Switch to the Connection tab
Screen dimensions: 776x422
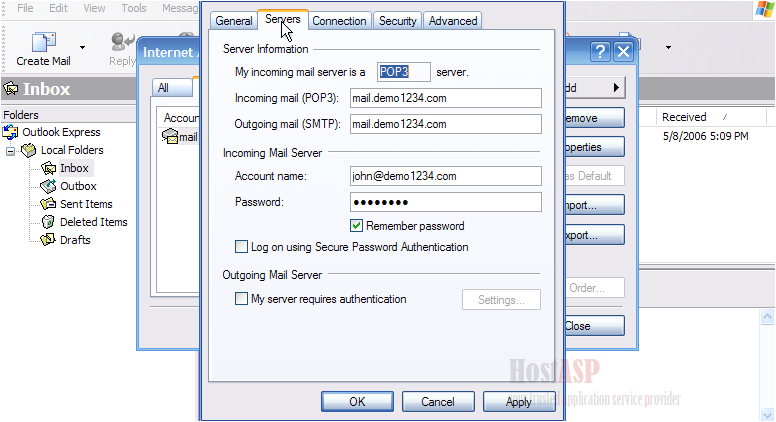339,21
